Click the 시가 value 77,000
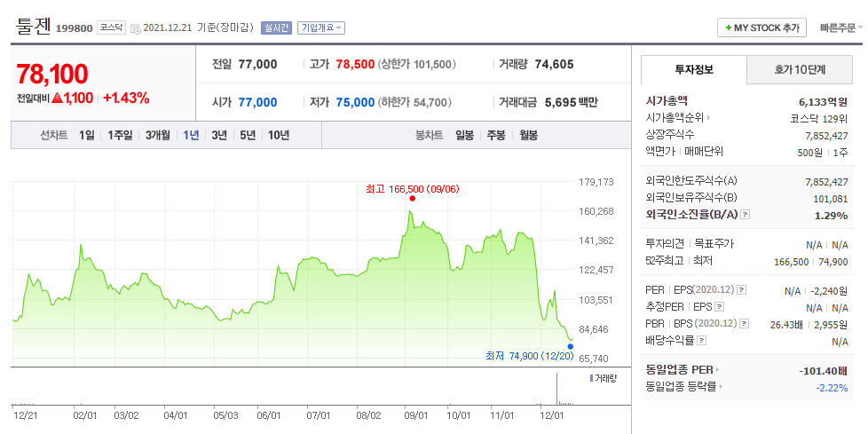 pos(257,102)
